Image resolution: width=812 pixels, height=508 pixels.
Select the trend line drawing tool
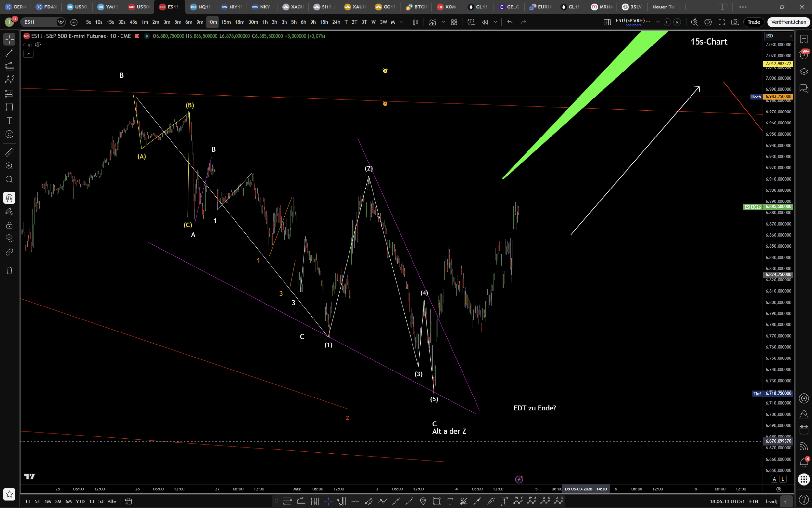coord(9,53)
